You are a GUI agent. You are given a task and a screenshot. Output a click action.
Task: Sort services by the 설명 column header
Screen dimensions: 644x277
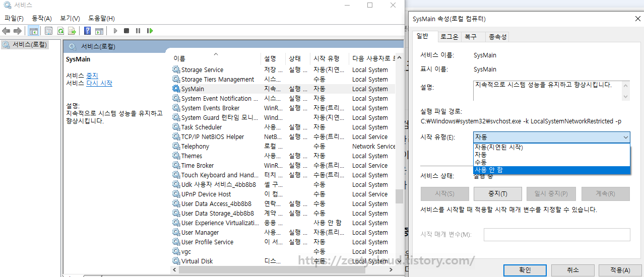[273, 58]
